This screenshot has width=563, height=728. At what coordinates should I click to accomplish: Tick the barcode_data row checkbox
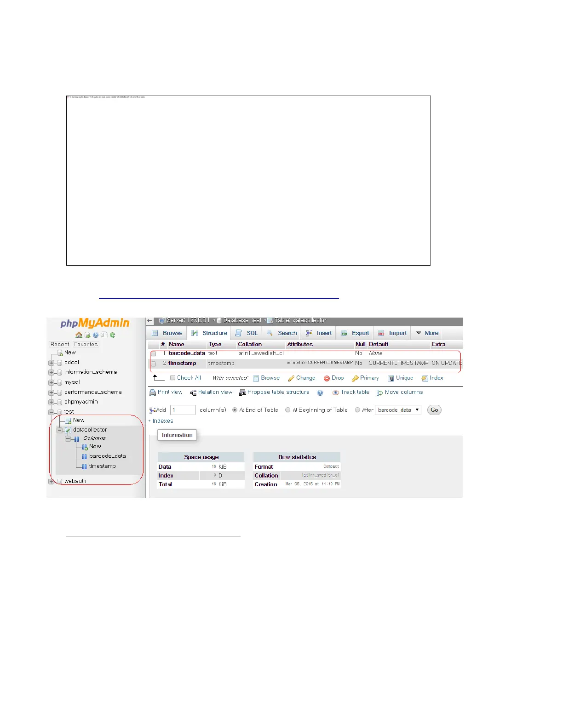[x=154, y=353]
